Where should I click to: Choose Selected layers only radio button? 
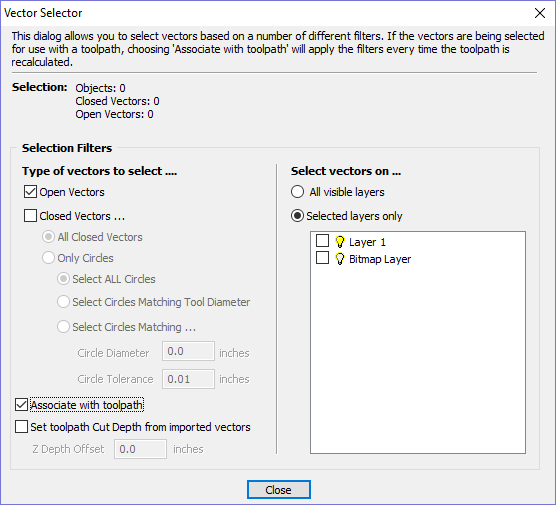click(297, 216)
